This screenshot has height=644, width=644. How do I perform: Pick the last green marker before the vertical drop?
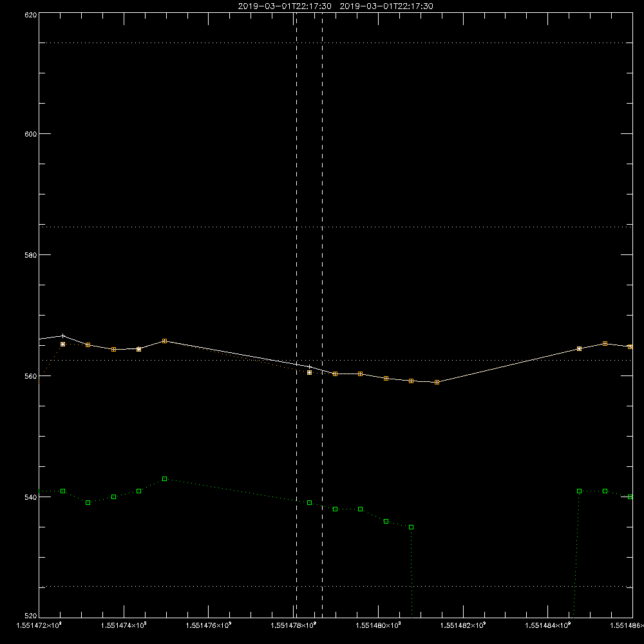pos(411,527)
